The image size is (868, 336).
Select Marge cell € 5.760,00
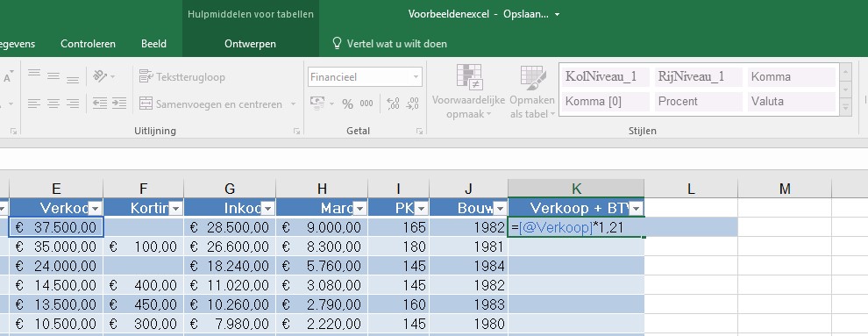(x=322, y=266)
